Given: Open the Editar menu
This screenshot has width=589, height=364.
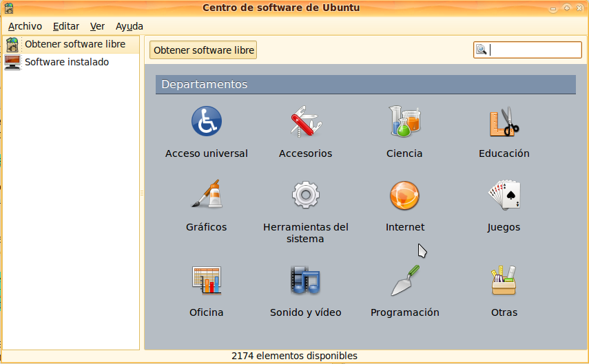Looking at the screenshot, I should (66, 26).
